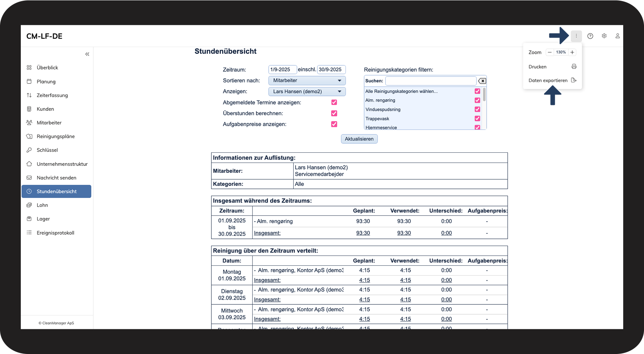Image resolution: width=644 pixels, height=354 pixels.
Task: Open the 93:30 Insgesamt link
Action: [363, 233]
